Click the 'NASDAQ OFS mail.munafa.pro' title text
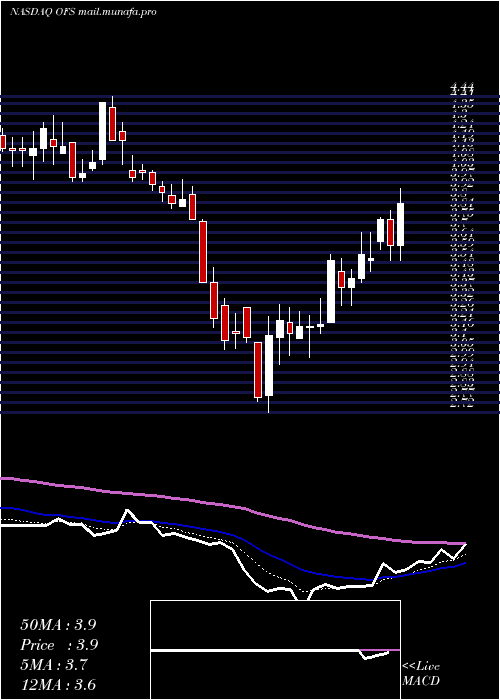Viewport: 500px width, 700px height. point(83,12)
